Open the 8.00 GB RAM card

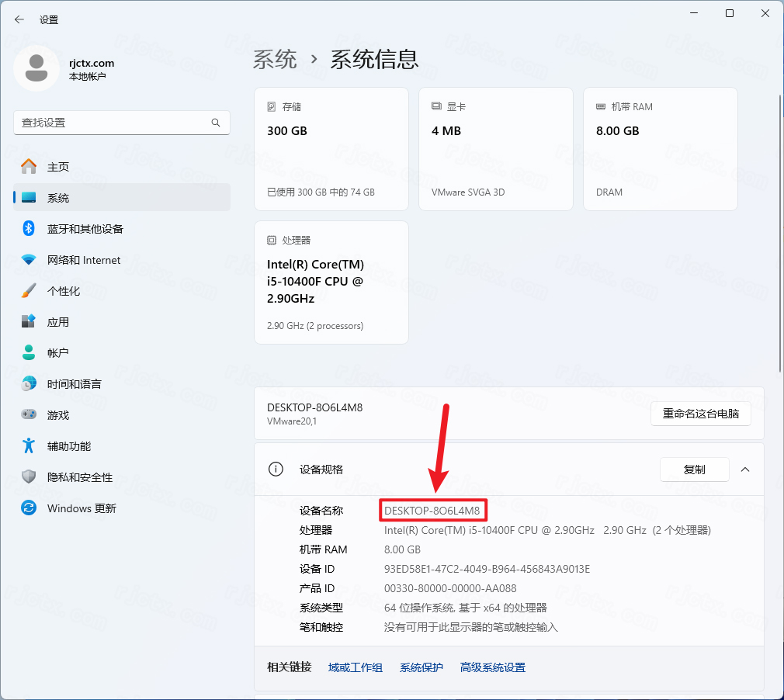[661, 149]
